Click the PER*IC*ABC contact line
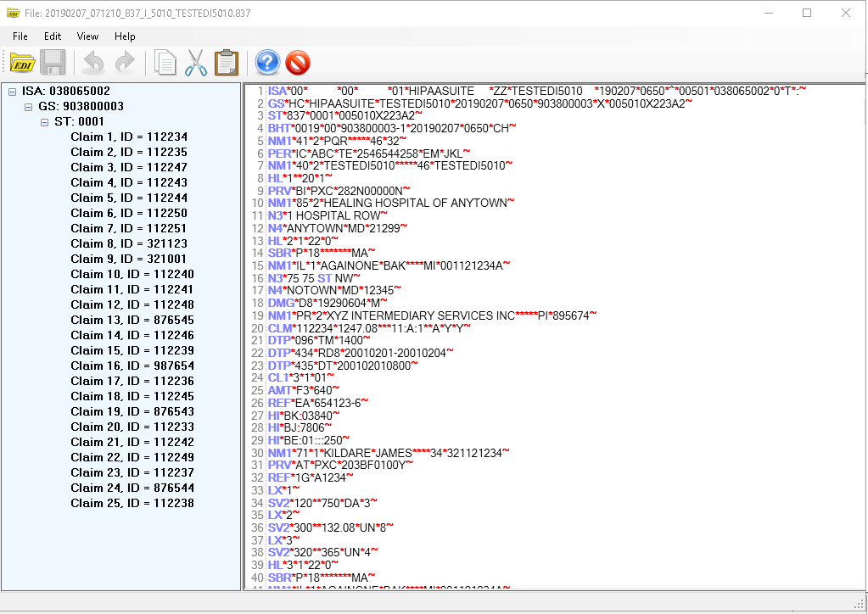Screen dimensions: 868x614 [369, 153]
